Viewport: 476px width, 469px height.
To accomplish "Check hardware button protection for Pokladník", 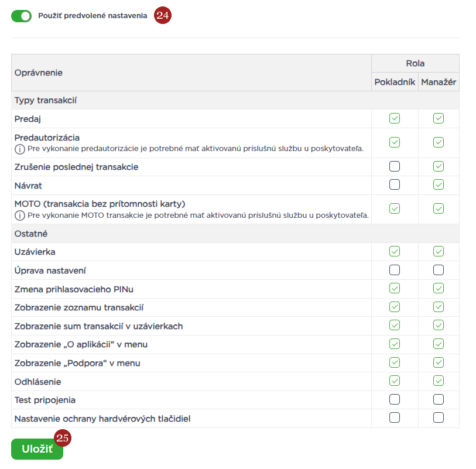I will point(395,418).
